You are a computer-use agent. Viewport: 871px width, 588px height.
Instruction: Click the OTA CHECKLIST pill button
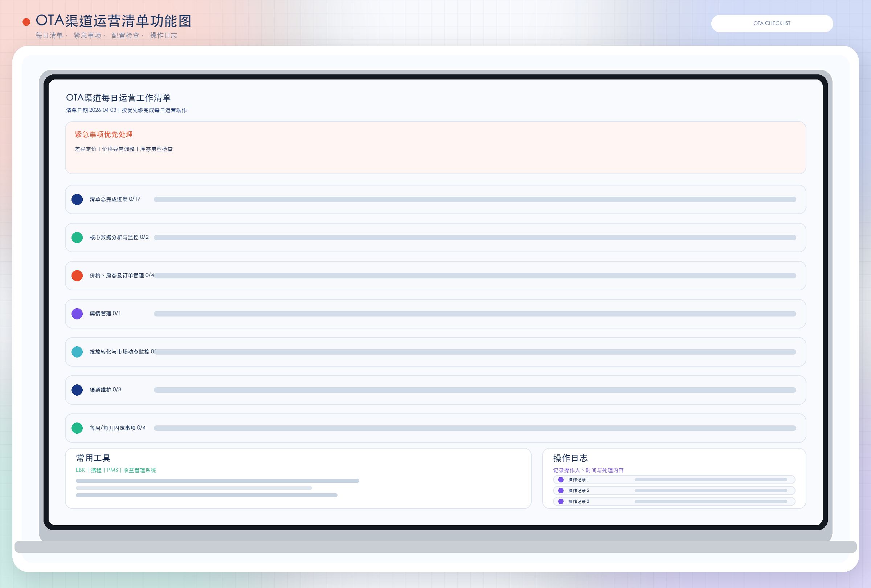tap(772, 23)
